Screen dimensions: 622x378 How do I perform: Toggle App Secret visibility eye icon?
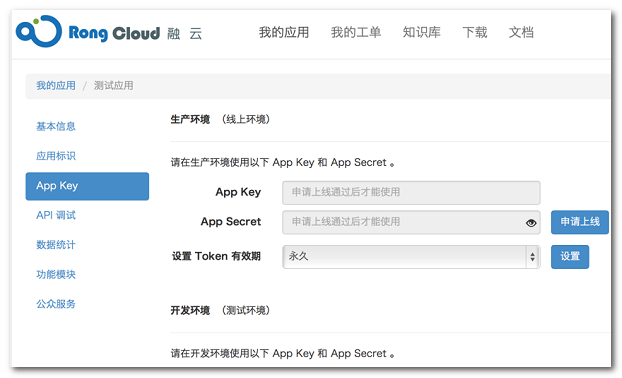531,223
